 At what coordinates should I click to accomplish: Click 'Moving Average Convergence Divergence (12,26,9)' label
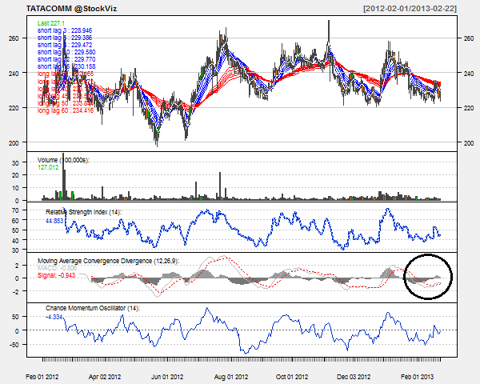click(x=108, y=261)
